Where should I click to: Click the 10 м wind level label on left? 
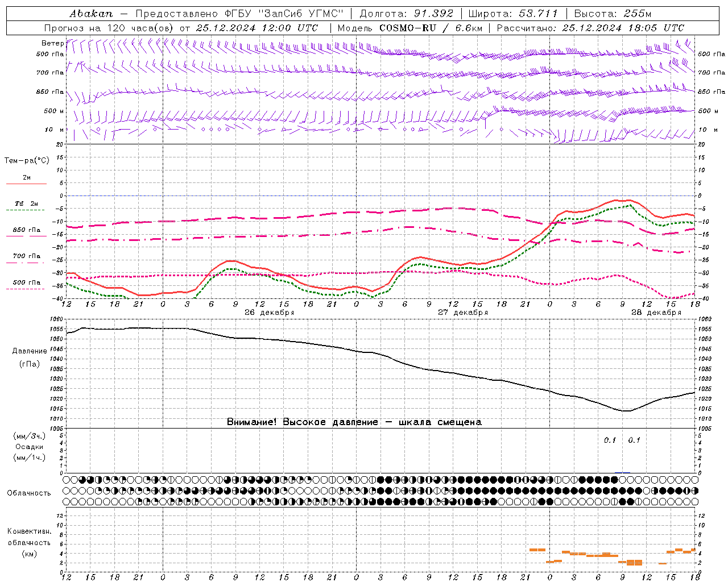(x=55, y=130)
